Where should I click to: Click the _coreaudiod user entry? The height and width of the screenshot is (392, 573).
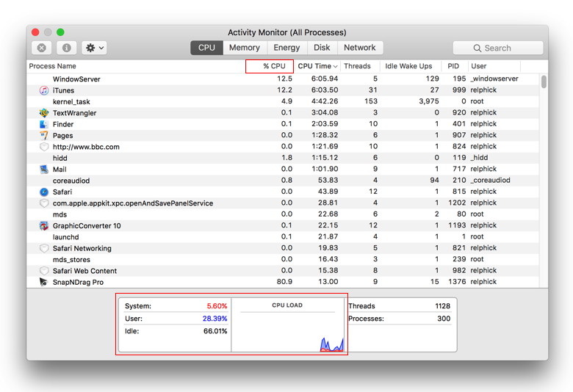coord(490,180)
